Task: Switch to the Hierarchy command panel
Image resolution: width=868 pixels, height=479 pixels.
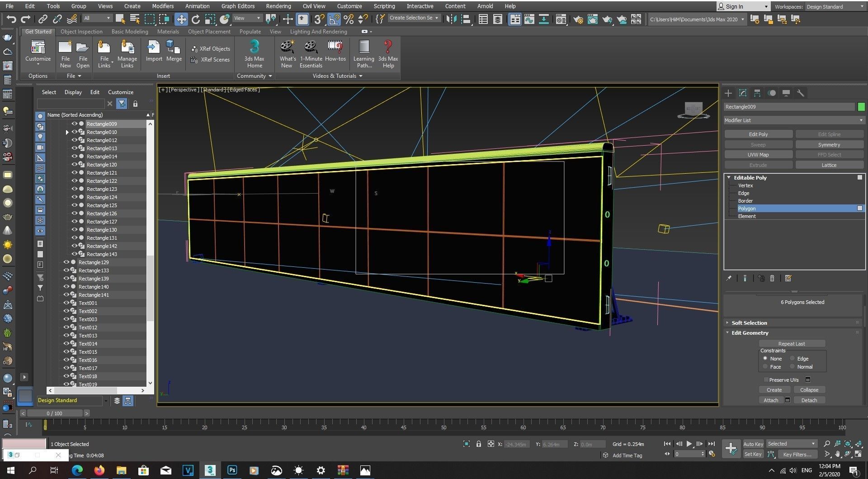Action: [757, 93]
